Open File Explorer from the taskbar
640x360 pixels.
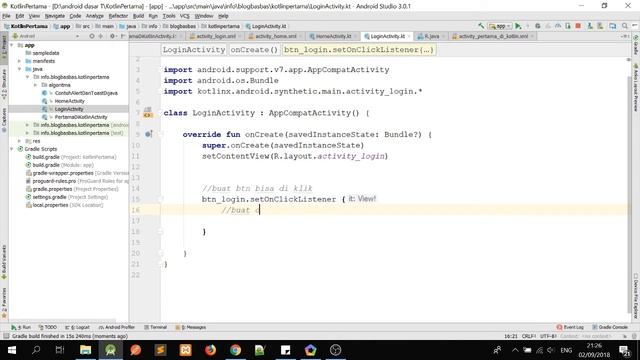tap(85, 350)
